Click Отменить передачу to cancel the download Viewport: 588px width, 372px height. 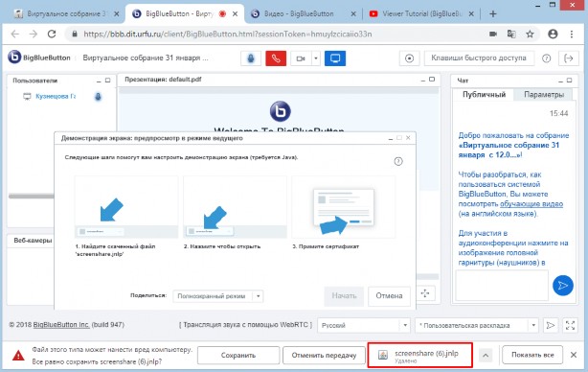pyautogui.click(x=324, y=355)
